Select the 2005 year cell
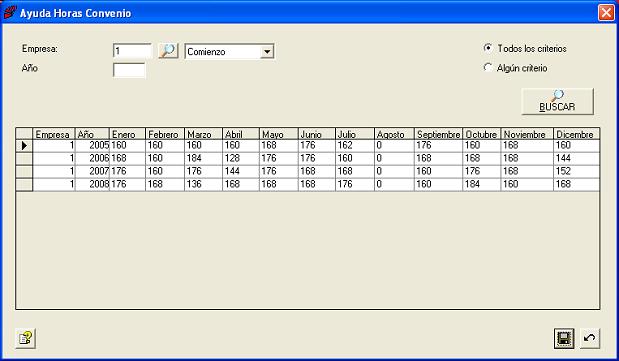Viewport: 619px width, 361px height. pos(92,146)
